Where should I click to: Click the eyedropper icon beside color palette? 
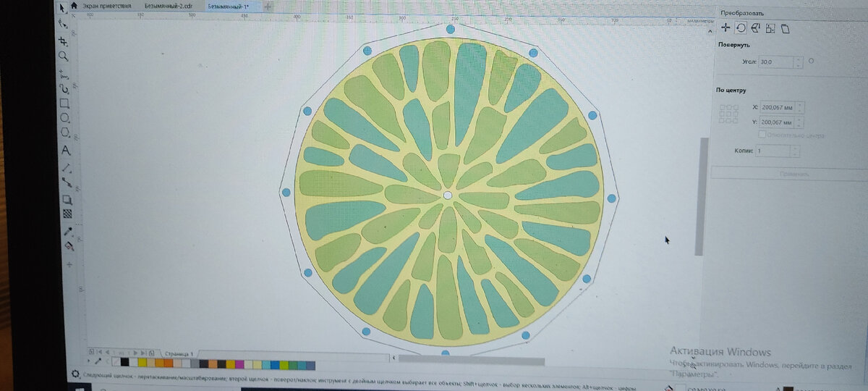tap(98, 360)
